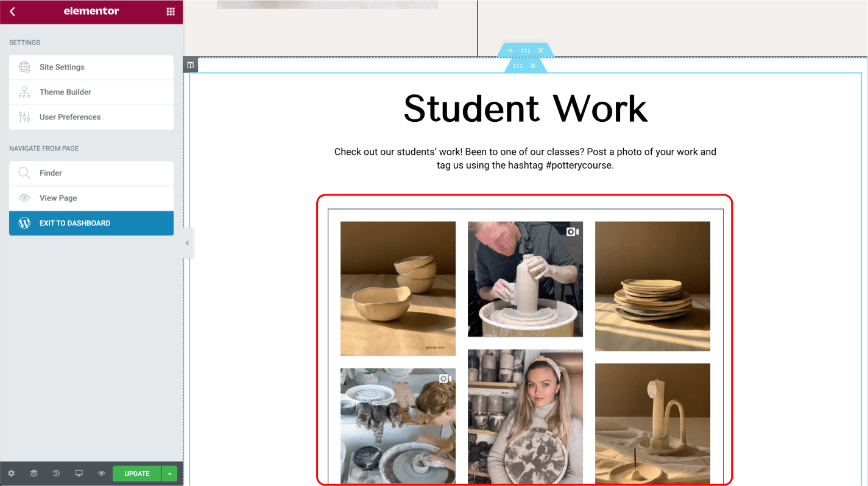Click the View Page eye icon
868x486 pixels.
coord(24,198)
